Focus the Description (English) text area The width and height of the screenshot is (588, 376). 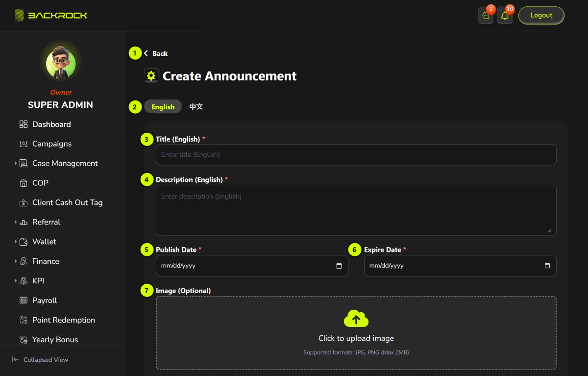pyautogui.click(x=356, y=210)
